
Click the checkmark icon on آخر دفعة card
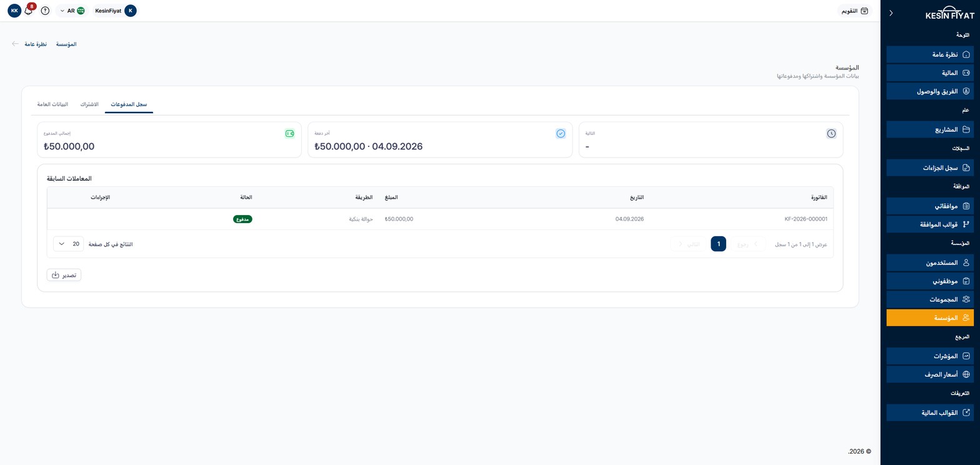click(561, 133)
